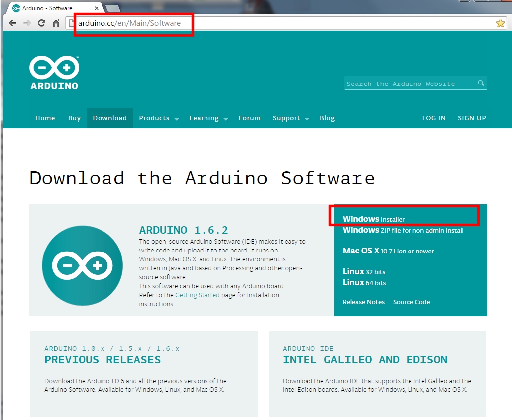This screenshot has height=420, width=512.
Task: Reload the page with the refresh icon
Action: [41, 23]
